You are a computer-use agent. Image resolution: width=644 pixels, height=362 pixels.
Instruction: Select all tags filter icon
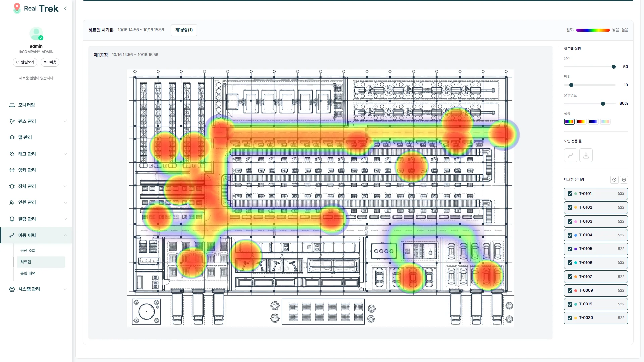pyautogui.click(x=614, y=180)
